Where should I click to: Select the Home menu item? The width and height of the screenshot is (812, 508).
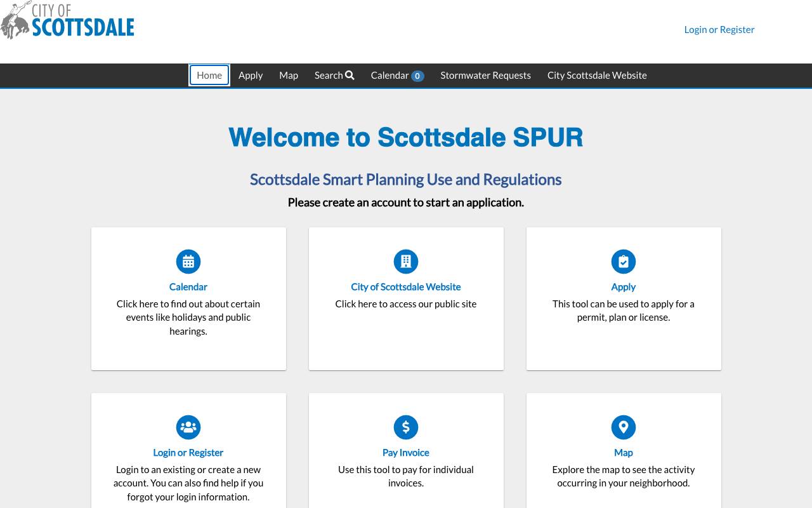pos(209,75)
